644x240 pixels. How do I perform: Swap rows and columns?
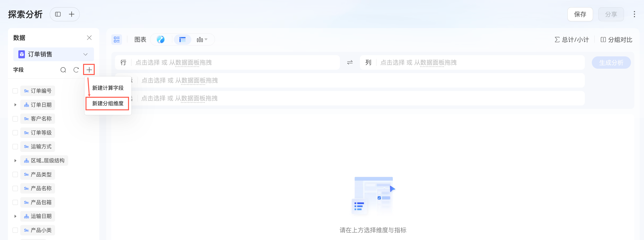coord(350,63)
